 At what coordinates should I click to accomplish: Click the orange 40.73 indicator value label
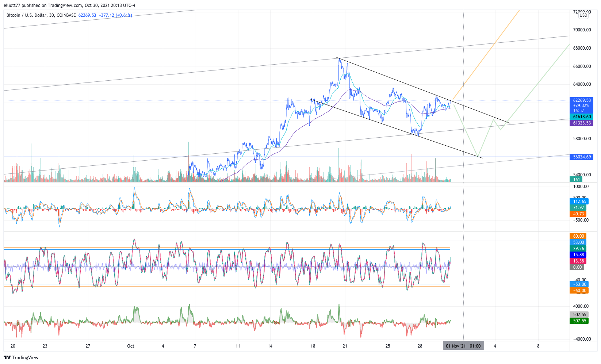pos(578,214)
